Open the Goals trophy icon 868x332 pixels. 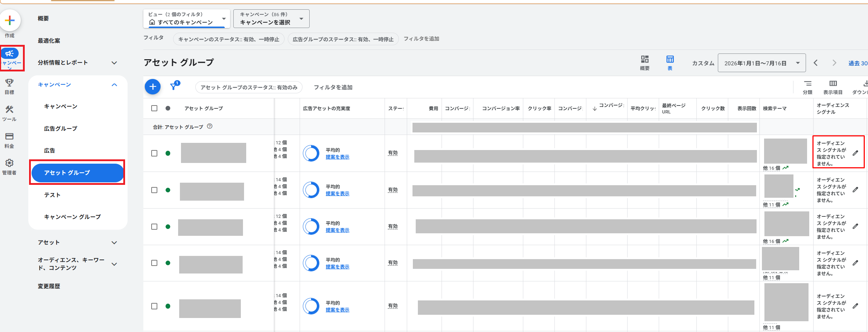tap(9, 83)
